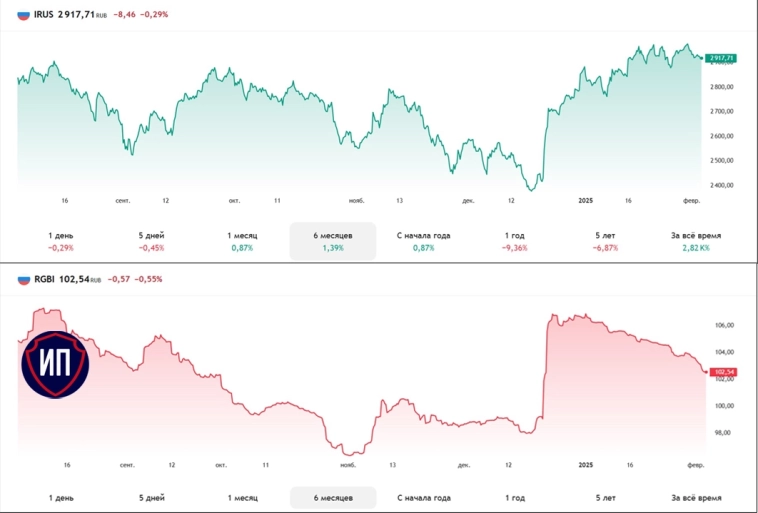Click the round ИП shield logo

coord(55,364)
